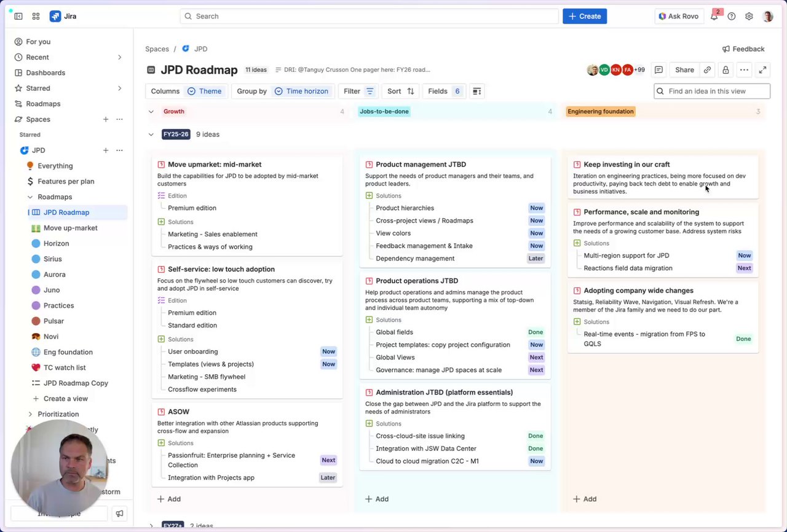Add an idea to Jobs-to-be-done column
Screen dimensions: 787x532
pyautogui.click(x=376, y=499)
